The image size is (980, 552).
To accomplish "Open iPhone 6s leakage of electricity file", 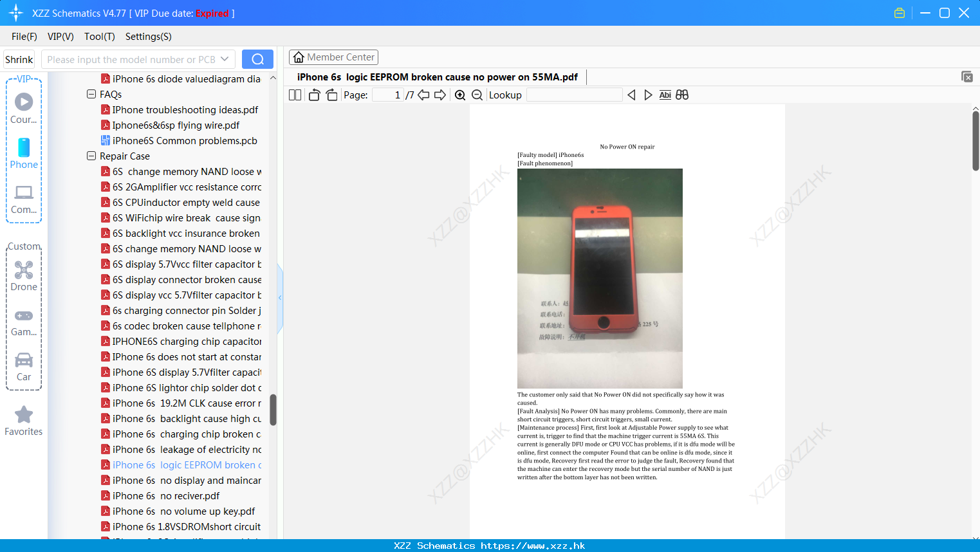I will (181, 450).
